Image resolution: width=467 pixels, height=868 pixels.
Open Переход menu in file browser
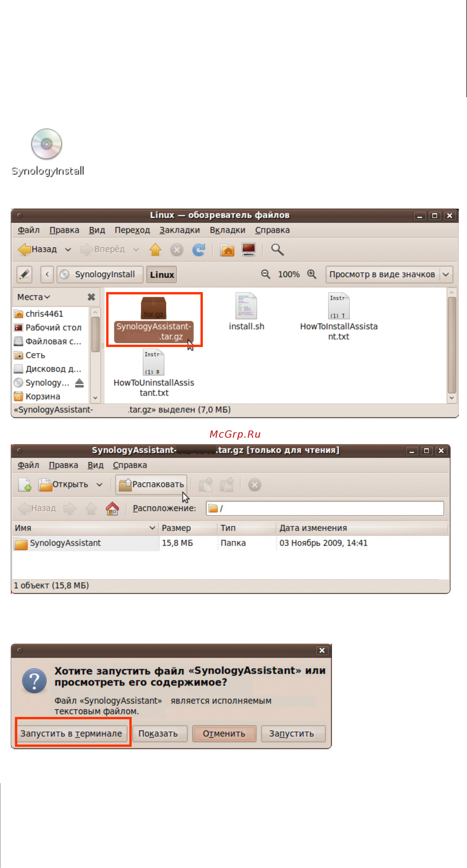click(132, 230)
